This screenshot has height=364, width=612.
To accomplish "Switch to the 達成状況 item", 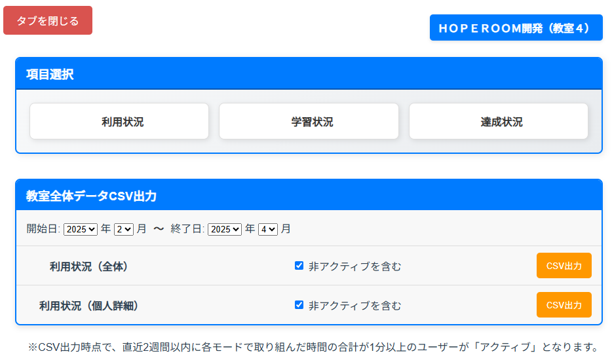I will click(x=498, y=122).
